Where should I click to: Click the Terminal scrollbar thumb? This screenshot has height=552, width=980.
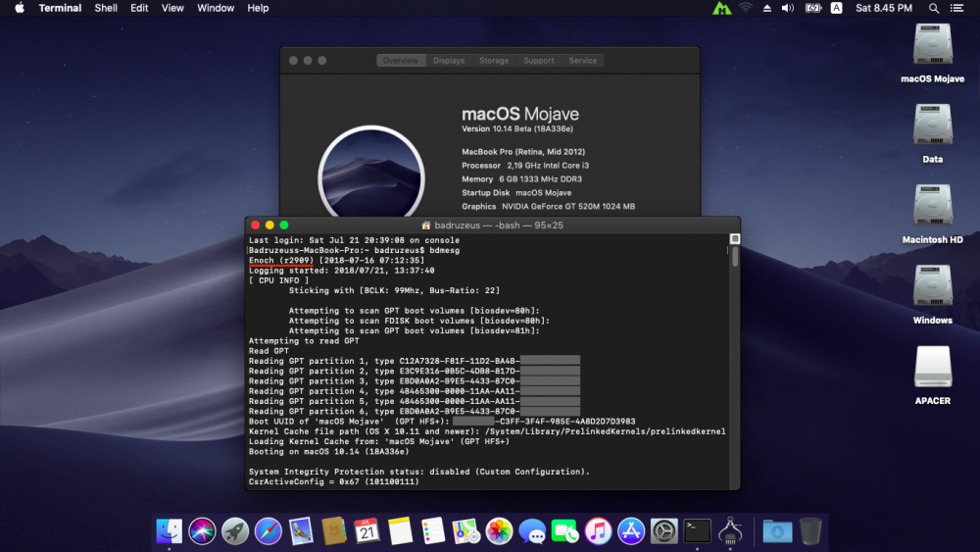click(x=735, y=257)
